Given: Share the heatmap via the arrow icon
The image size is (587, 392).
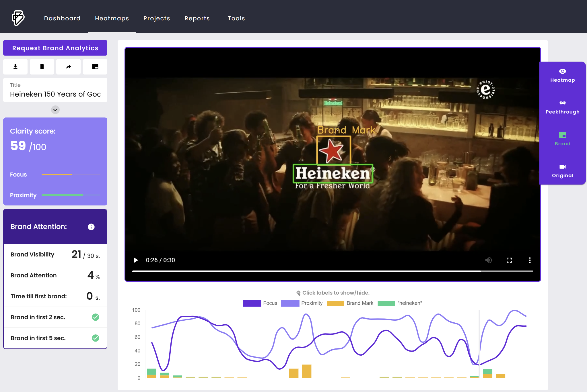Looking at the screenshot, I should click(69, 67).
